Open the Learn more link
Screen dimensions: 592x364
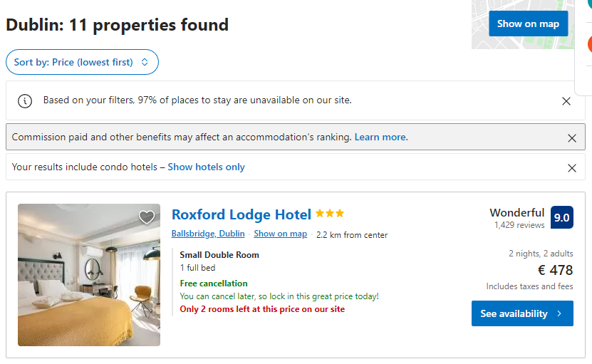(x=381, y=137)
